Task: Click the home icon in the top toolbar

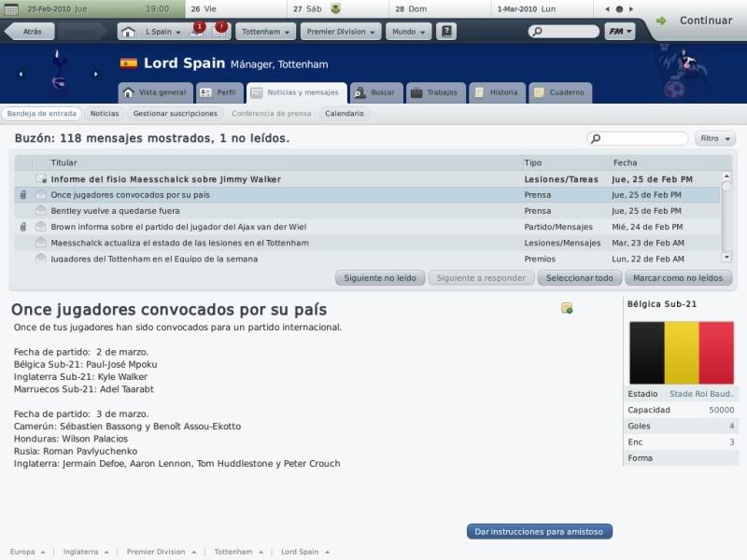Action: [128, 32]
